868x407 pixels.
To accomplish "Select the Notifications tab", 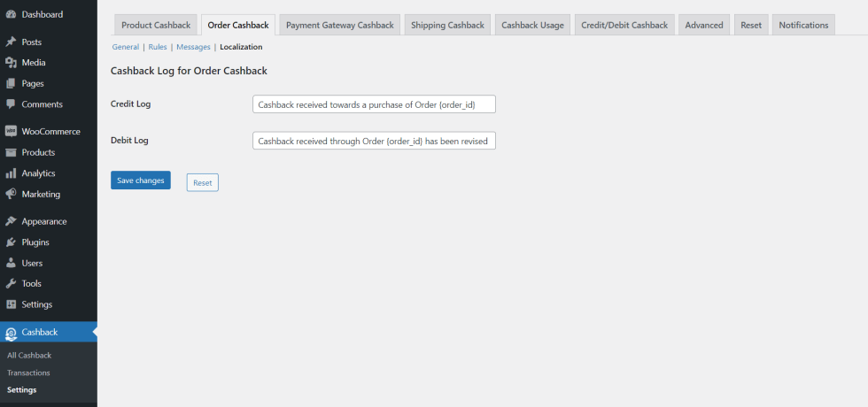I will (x=803, y=25).
